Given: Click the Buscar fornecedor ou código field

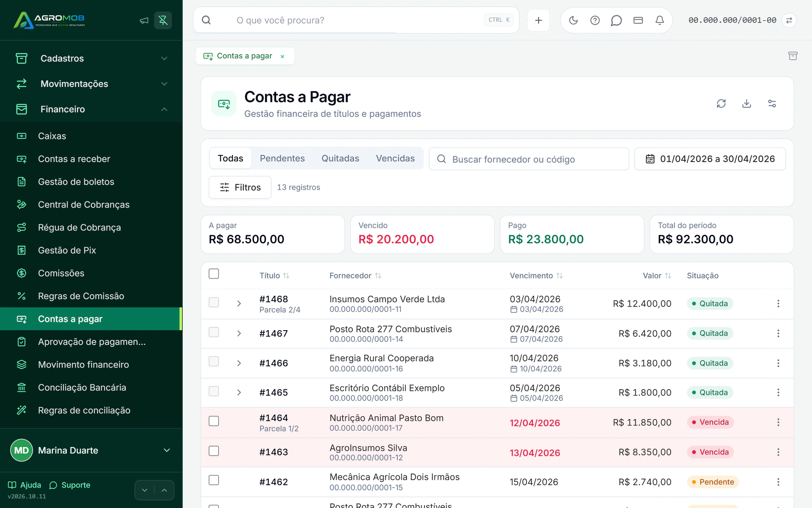Looking at the screenshot, I should pyautogui.click(x=529, y=159).
